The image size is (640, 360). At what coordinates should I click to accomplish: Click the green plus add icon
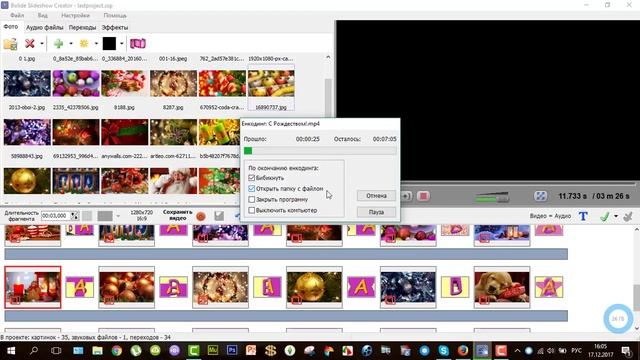(58, 43)
